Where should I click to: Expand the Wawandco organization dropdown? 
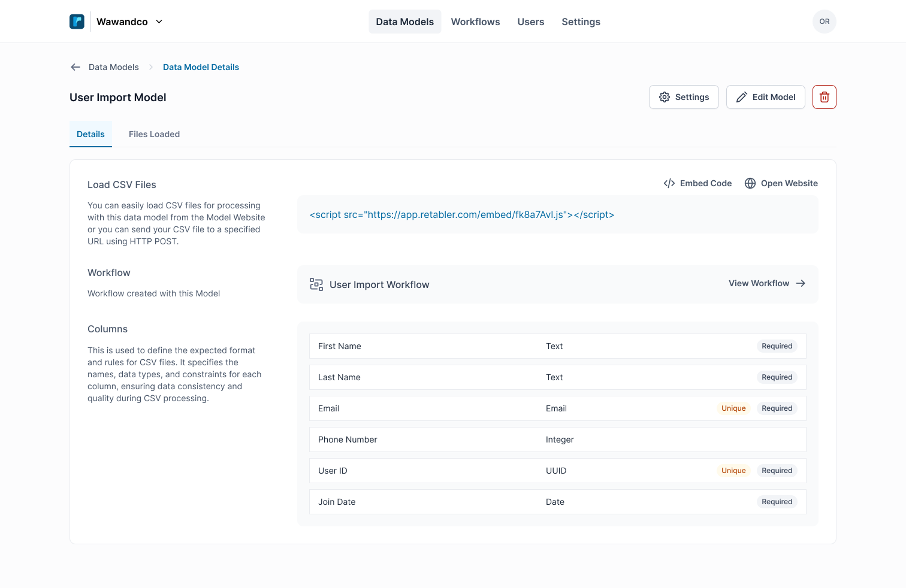[159, 22]
